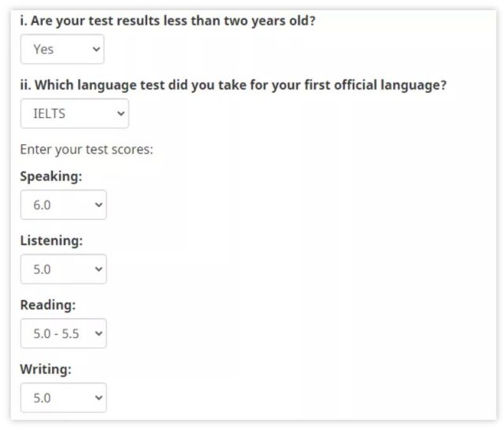Click the "Enter your test scores:" text
Image resolution: width=504 pixels, height=430 pixels.
coord(87,148)
